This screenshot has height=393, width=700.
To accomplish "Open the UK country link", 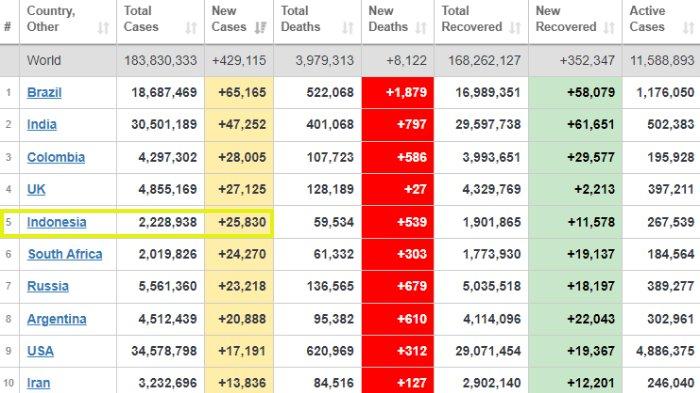I will tap(36, 189).
